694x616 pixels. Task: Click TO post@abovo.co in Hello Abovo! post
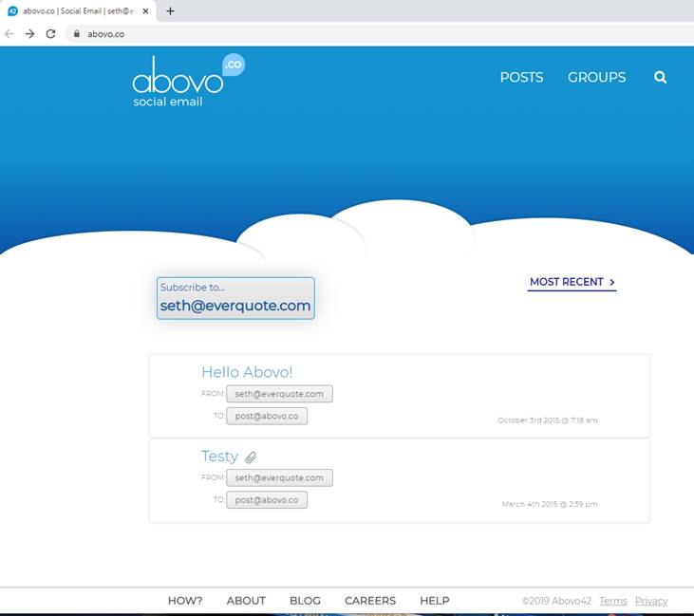(x=267, y=416)
